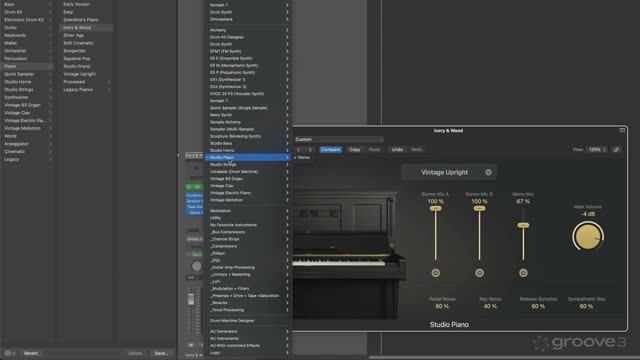Image resolution: width=640 pixels, height=360 pixels.
Task: Select Studio Bass in instrument menu
Action: click(x=248, y=143)
